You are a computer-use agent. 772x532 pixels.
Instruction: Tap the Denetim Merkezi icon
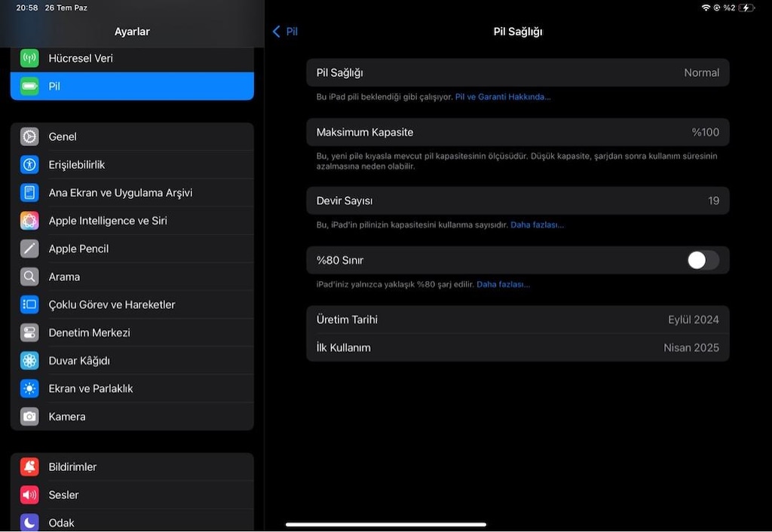pyautogui.click(x=29, y=332)
